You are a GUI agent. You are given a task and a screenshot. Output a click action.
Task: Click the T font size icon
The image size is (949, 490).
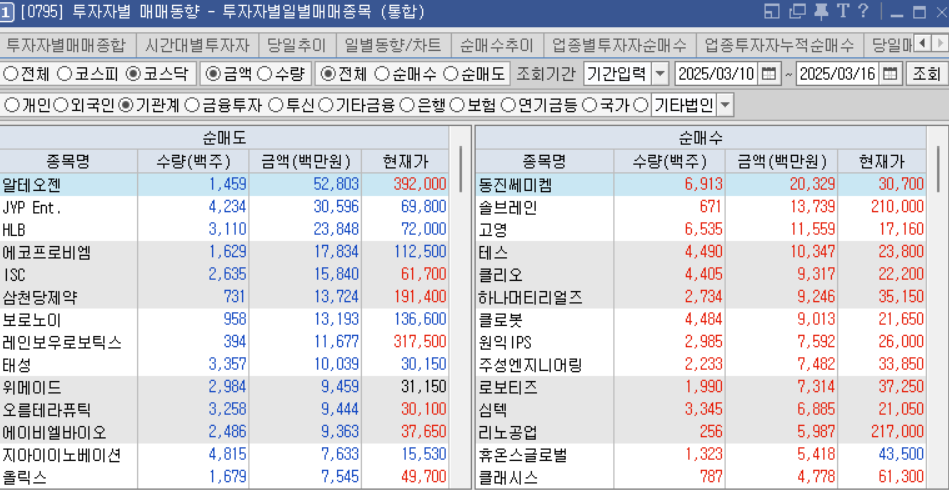pos(842,11)
